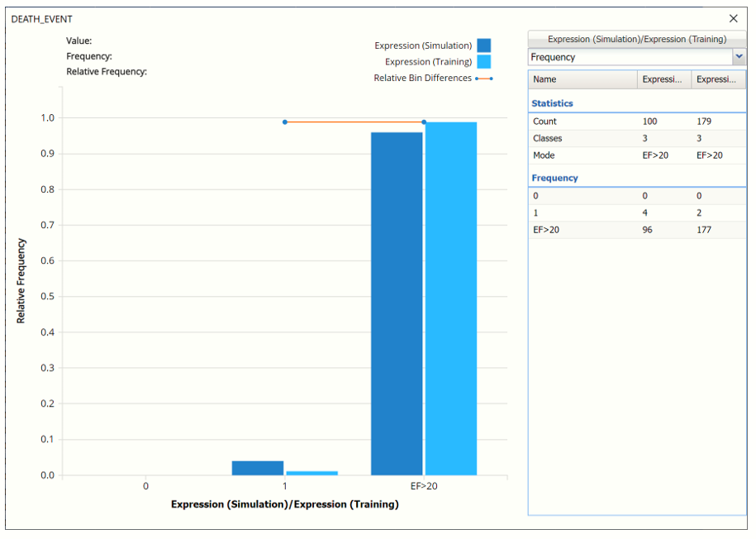Click the first Expressi... column header

pyautogui.click(x=663, y=79)
